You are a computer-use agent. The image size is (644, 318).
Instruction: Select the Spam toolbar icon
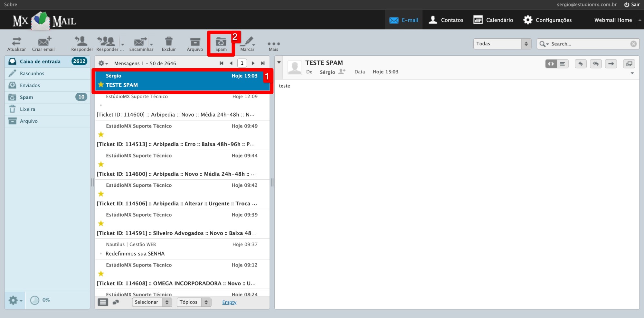(x=221, y=43)
